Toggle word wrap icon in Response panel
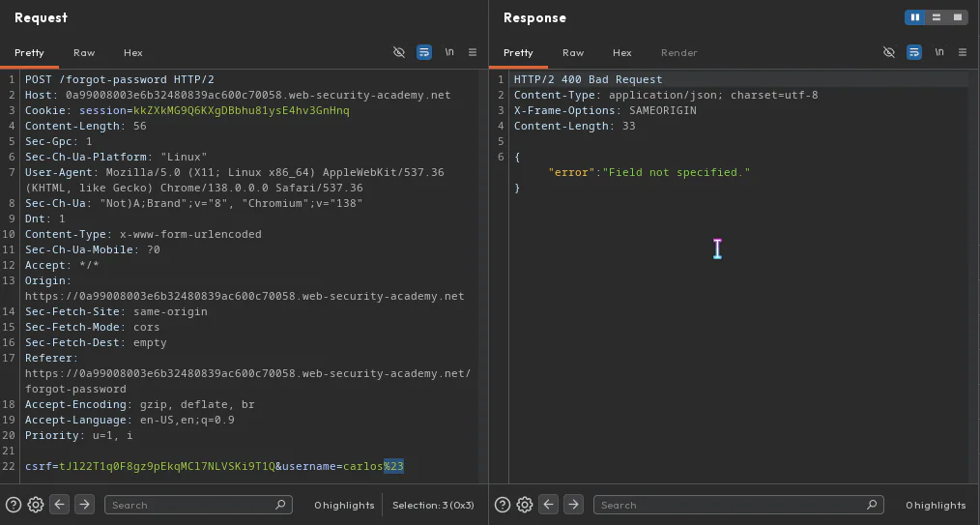The height and width of the screenshot is (525, 980). (913, 52)
